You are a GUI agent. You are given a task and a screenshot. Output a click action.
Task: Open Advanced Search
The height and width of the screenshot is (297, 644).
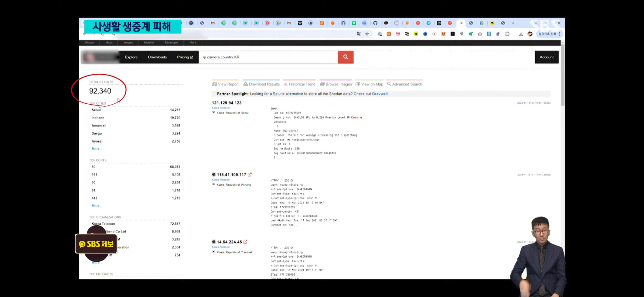404,84
